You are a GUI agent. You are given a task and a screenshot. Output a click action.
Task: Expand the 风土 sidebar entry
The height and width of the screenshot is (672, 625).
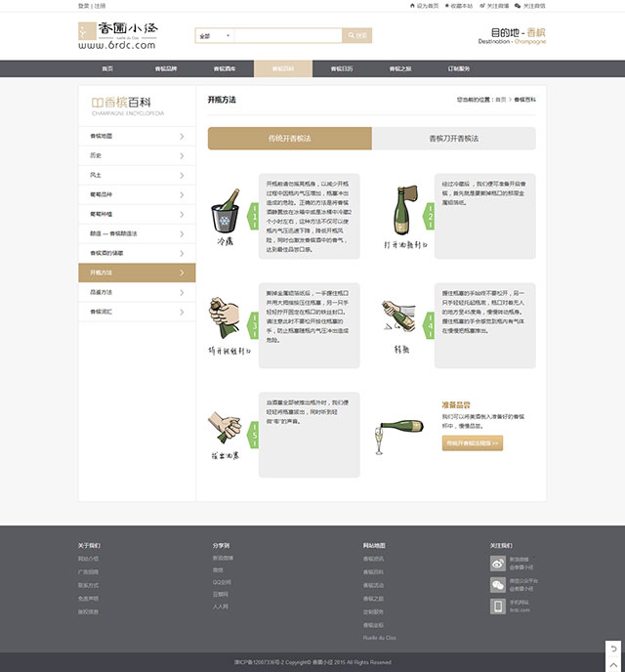pyautogui.click(x=137, y=175)
